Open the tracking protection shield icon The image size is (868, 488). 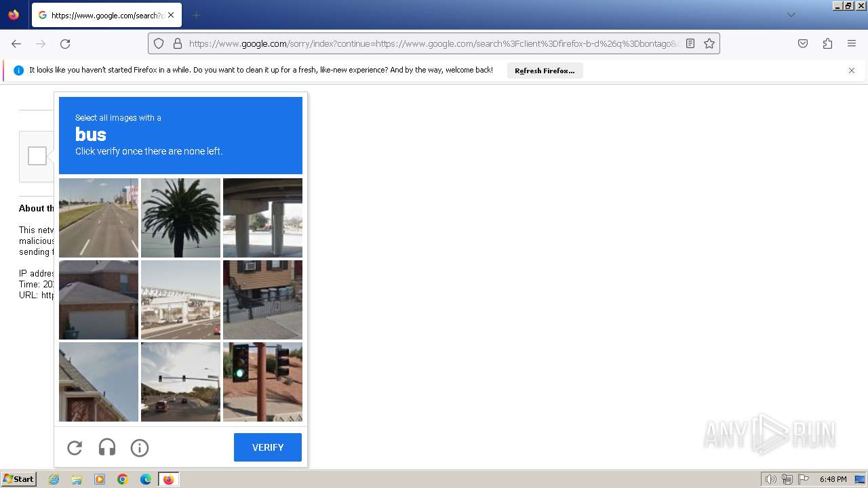(159, 43)
